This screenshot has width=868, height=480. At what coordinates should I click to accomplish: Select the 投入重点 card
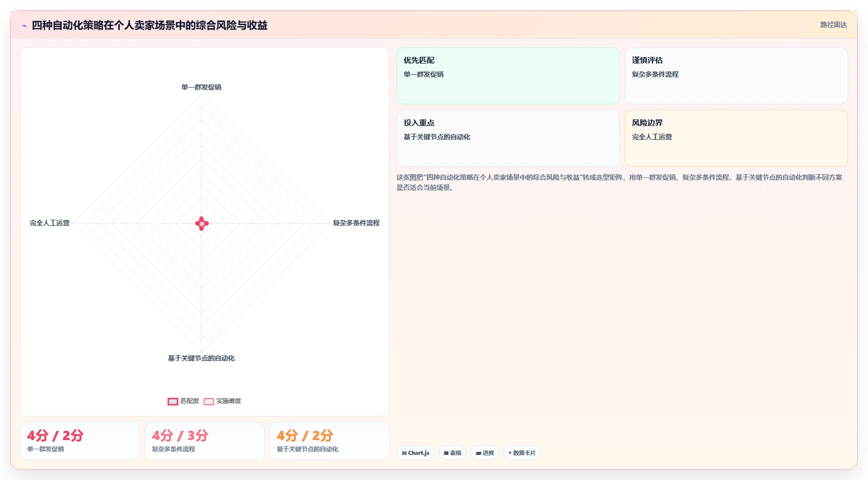tap(508, 138)
